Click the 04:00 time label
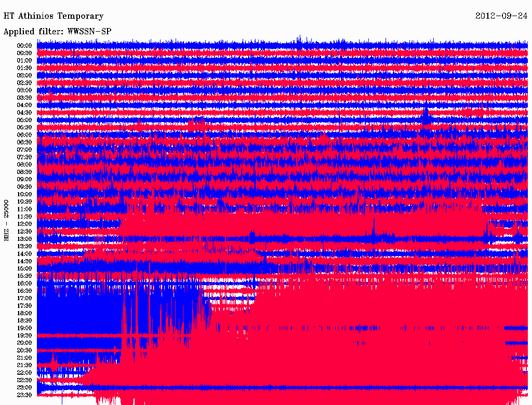Image resolution: width=532 pixels, height=405 pixels. click(x=24, y=105)
